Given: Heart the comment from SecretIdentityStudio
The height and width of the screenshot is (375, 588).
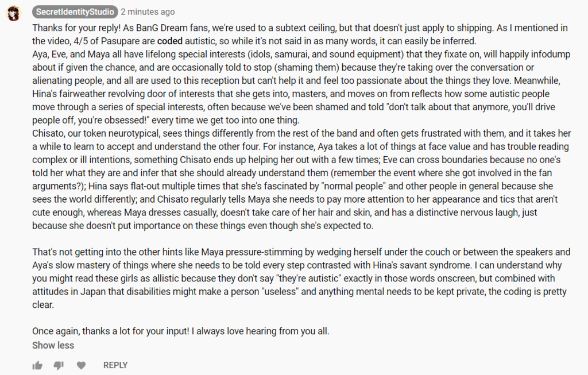Looking at the screenshot, I should (81, 365).
